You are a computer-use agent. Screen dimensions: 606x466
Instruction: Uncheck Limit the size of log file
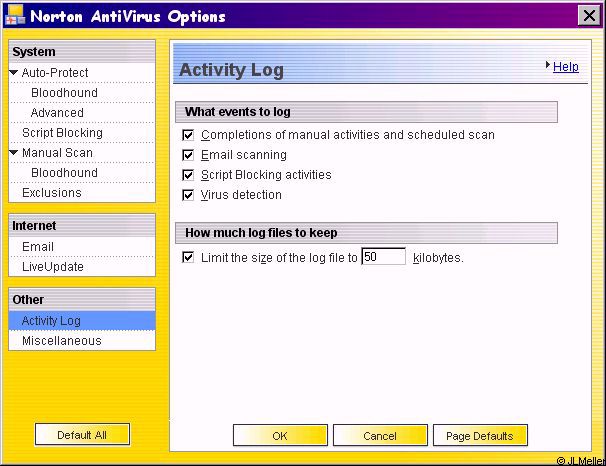click(x=188, y=257)
